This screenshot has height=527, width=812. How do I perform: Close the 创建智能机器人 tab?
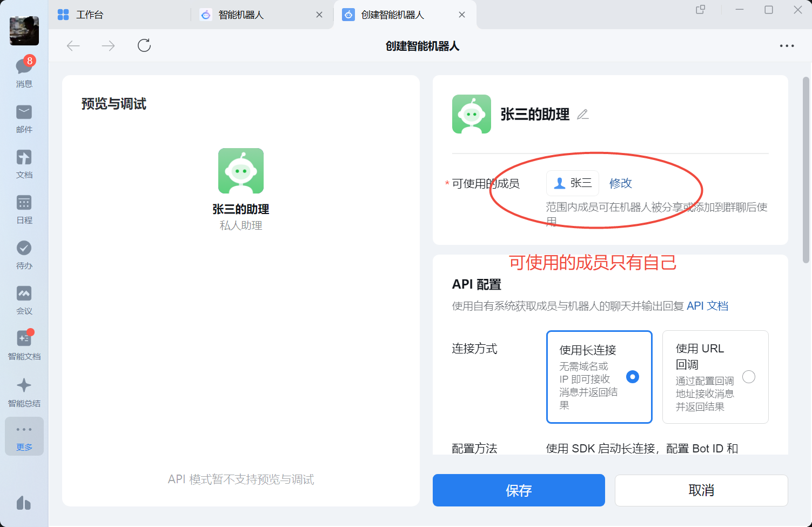[462, 15]
